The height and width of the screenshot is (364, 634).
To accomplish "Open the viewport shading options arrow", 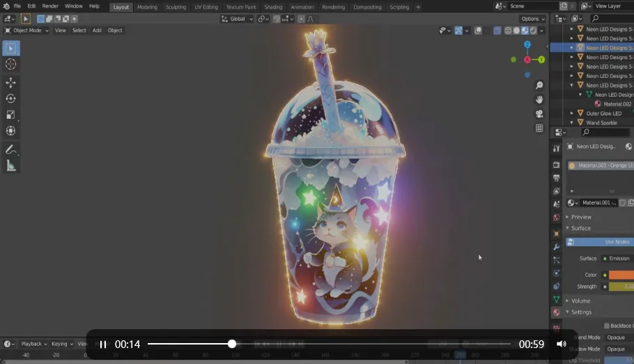I will click(542, 31).
